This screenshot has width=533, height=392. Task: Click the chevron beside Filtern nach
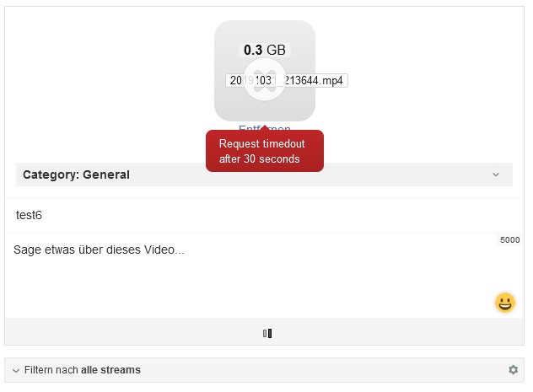[x=16, y=370]
